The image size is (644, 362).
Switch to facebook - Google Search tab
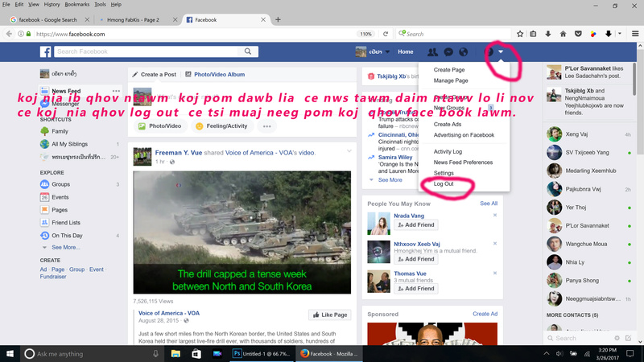(48, 19)
